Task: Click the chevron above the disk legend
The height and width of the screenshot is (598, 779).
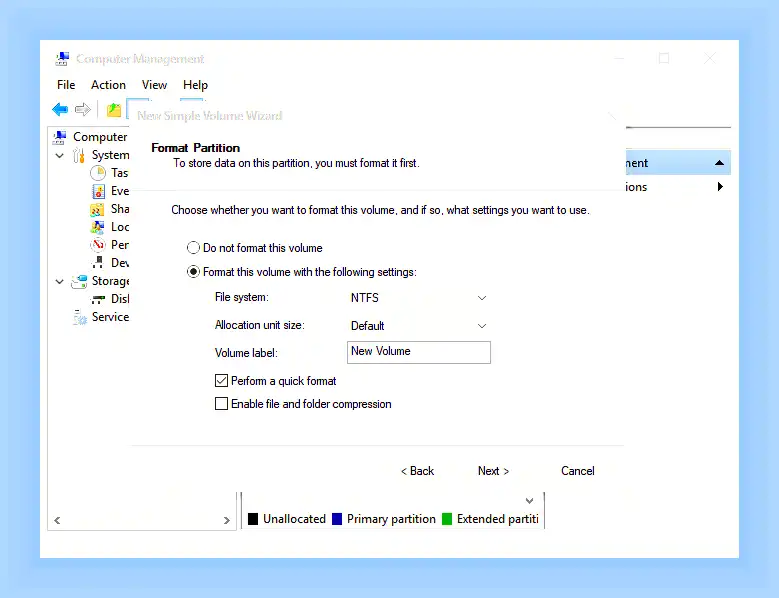Action: pyautogui.click(x=530, y=501)
